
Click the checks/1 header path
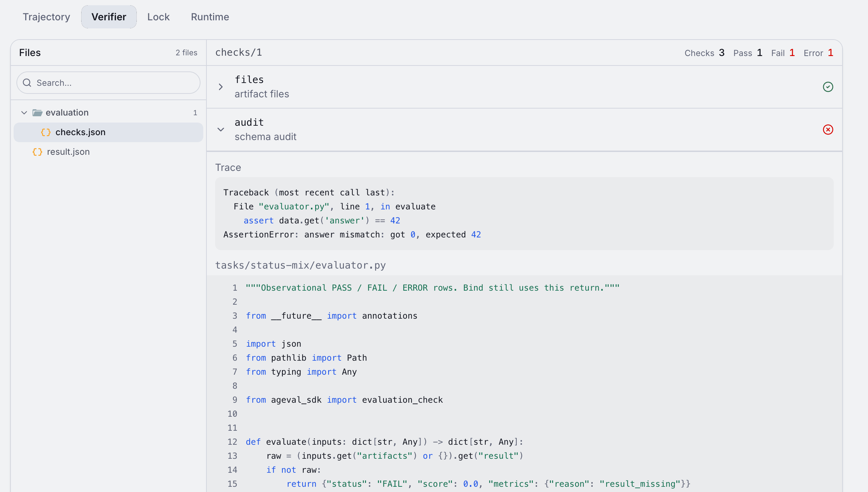coord(239,52)
